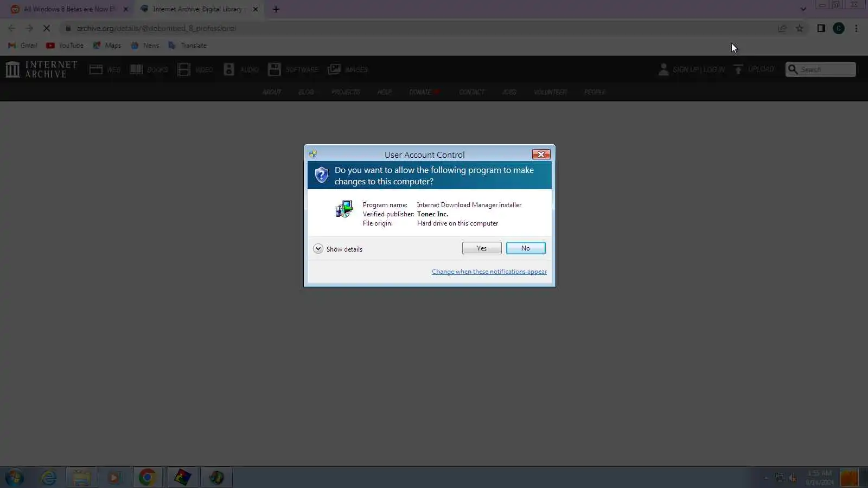Click the network tray icon
The image size is (868, 488).
[x=780, y=478]
